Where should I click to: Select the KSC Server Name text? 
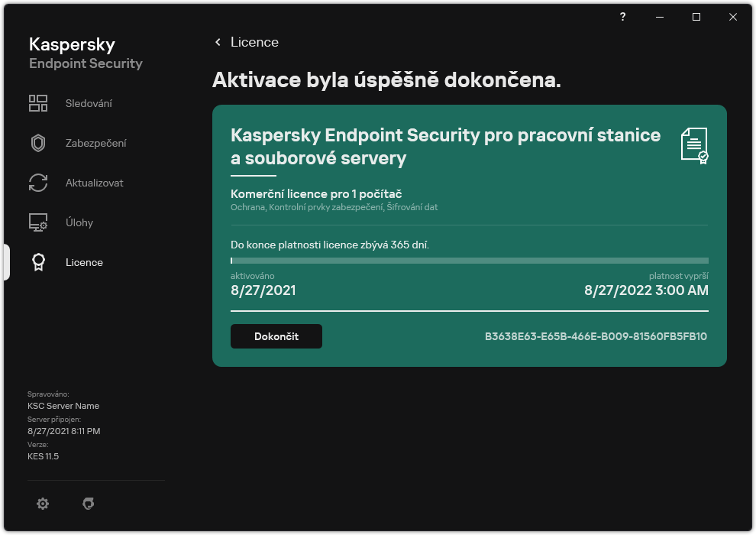click(x=63, y=406)
